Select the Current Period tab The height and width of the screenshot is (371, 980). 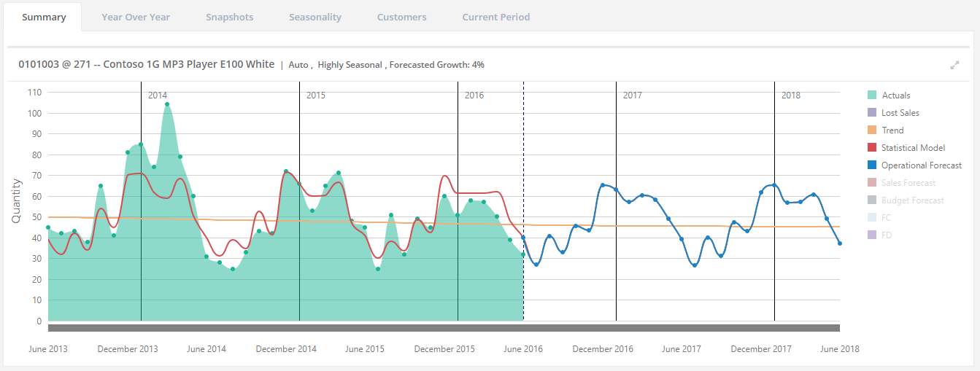point(496,17)
